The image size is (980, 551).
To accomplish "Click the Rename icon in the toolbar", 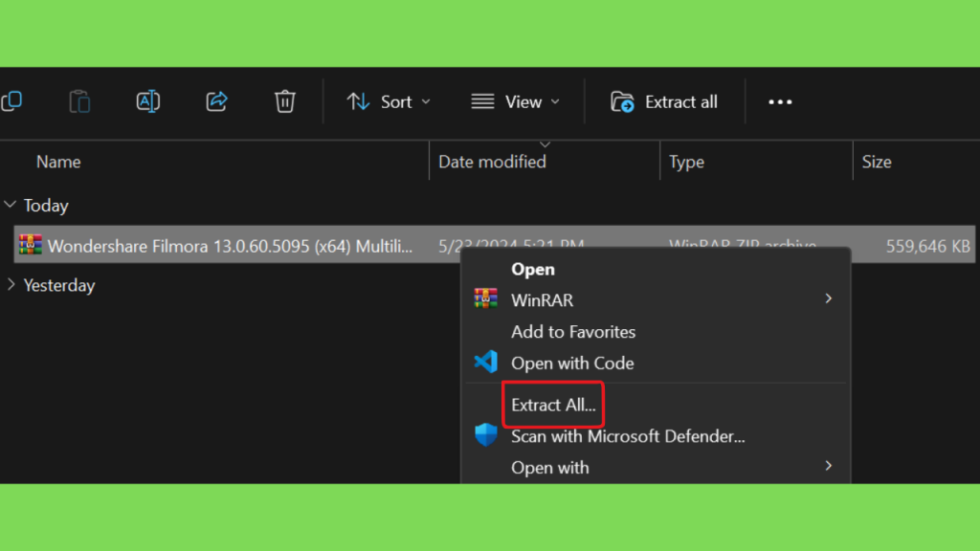I will point(148,101).
